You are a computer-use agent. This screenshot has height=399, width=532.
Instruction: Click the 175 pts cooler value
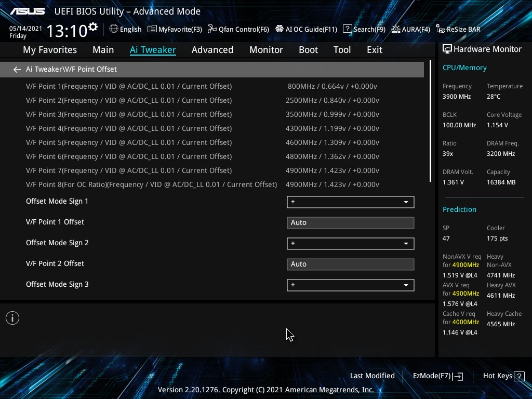pyautogui.click(x=497, y=238)
